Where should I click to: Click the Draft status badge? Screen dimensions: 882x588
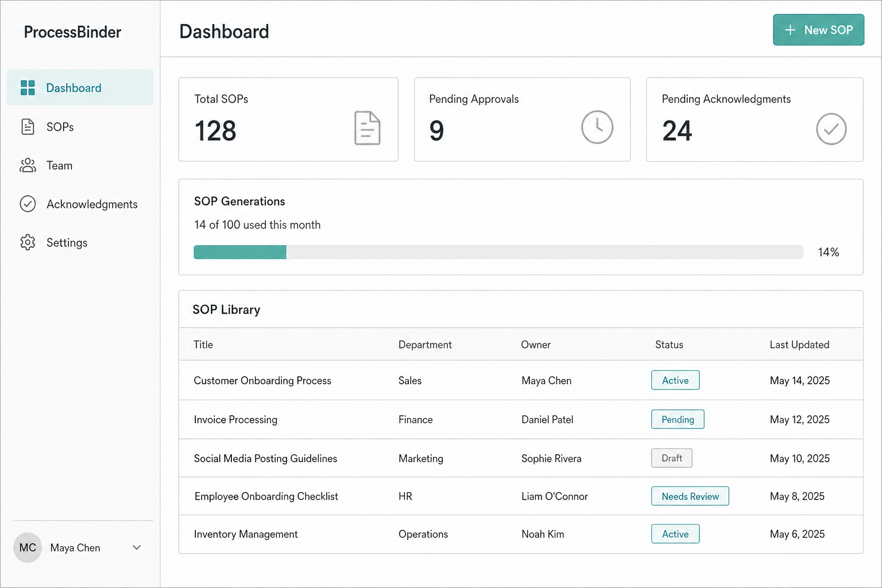672,458
